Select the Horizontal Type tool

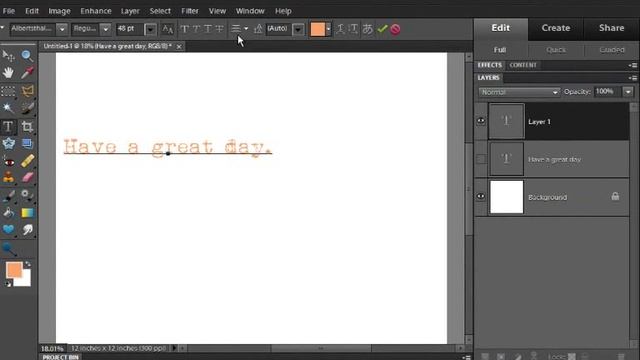pyautogui.click(x=8, y=127)
